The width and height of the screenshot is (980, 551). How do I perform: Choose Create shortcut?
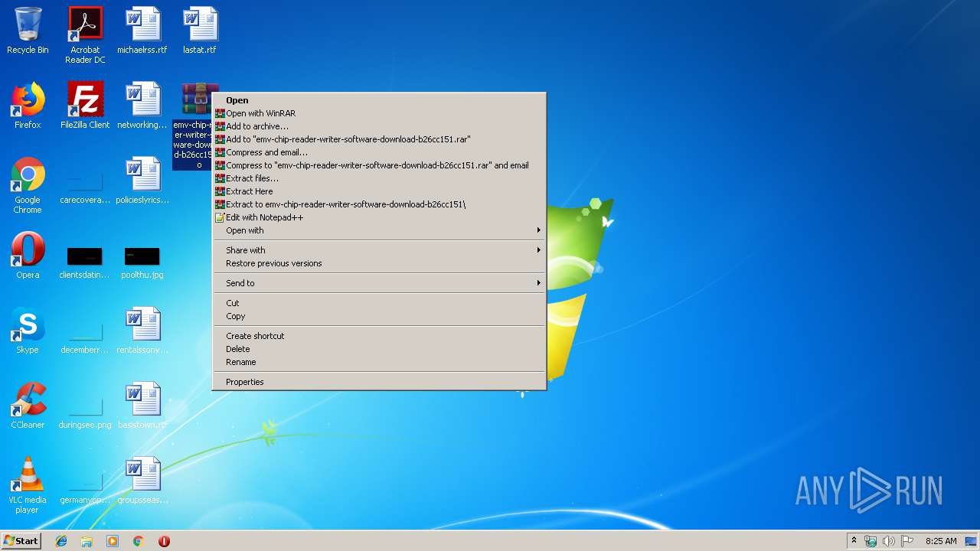tap(379, 336)
